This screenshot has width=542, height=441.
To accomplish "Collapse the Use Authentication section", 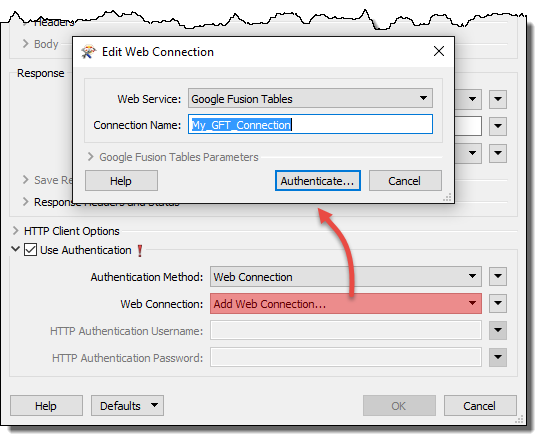I will [x=15, y=249].
